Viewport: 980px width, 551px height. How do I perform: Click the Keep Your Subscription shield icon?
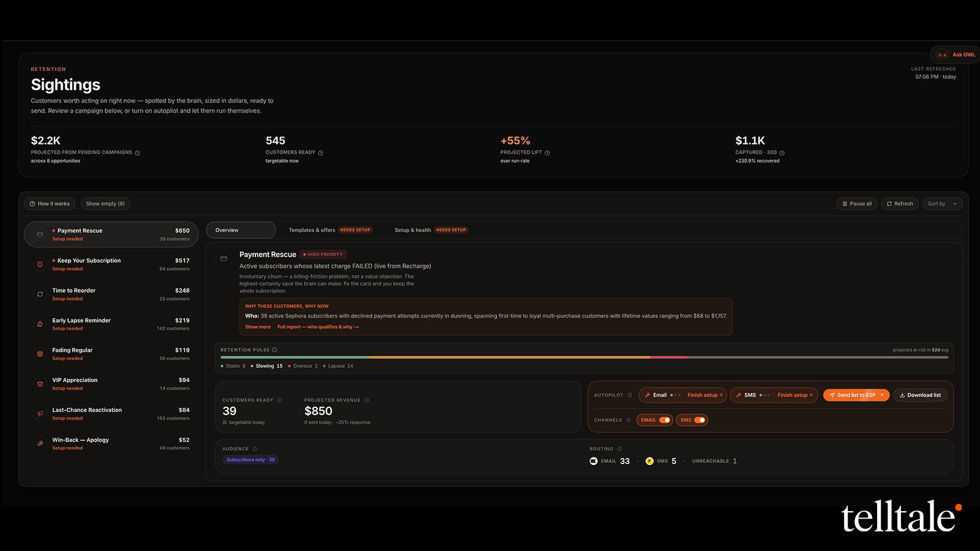(40, 264)
